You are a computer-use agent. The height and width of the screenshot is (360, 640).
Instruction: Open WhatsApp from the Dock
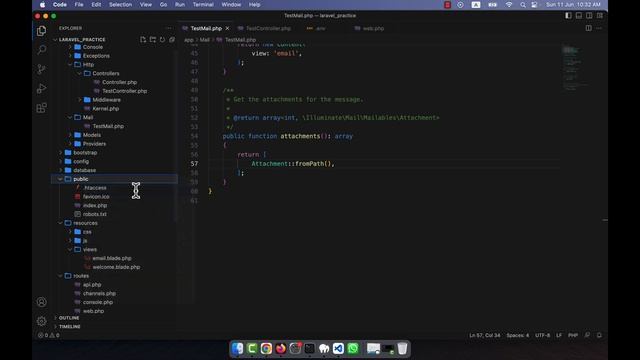353,348
